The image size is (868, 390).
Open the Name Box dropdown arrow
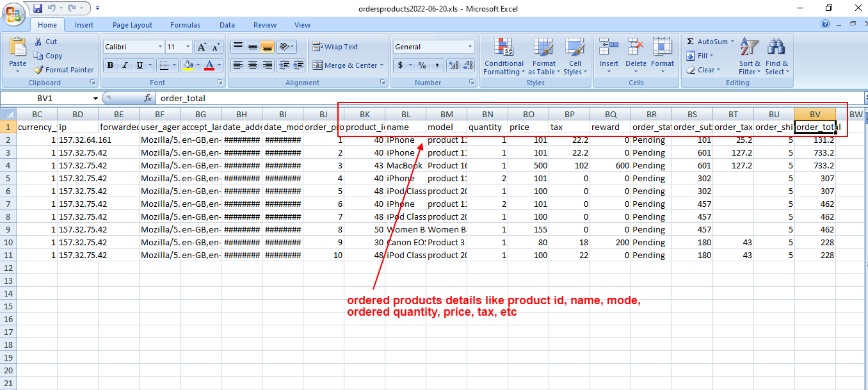pyautogui.click(x=95, y=98)
